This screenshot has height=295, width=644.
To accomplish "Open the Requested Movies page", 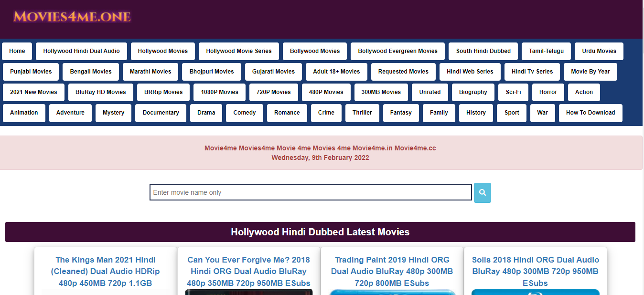I will tap(403, 72).
